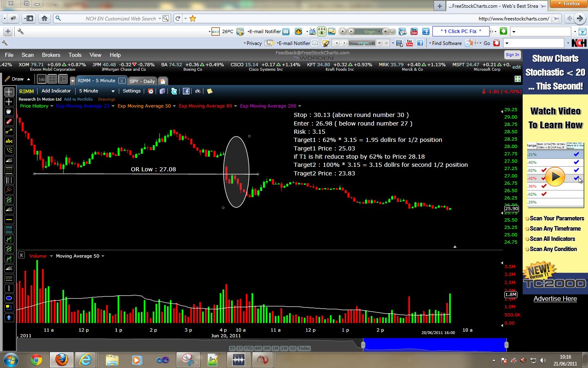Switch to single tab layout
The image size is (588, 368).
coord(42,79)
